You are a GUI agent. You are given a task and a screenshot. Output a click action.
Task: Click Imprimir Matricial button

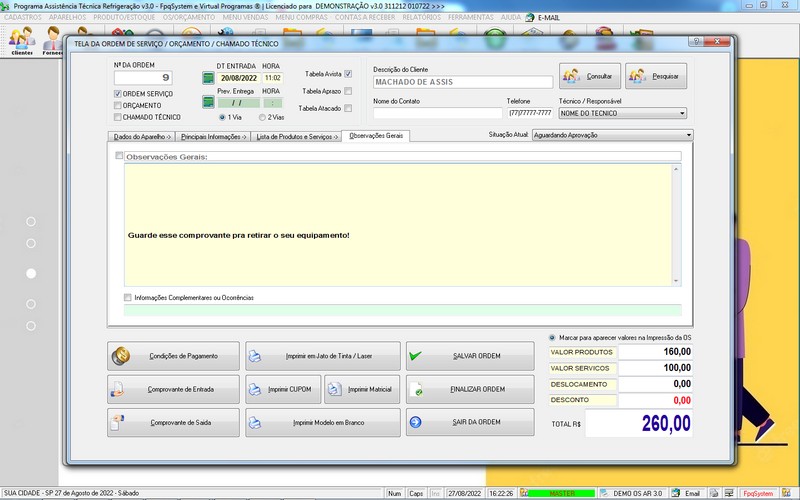[362, 389]
